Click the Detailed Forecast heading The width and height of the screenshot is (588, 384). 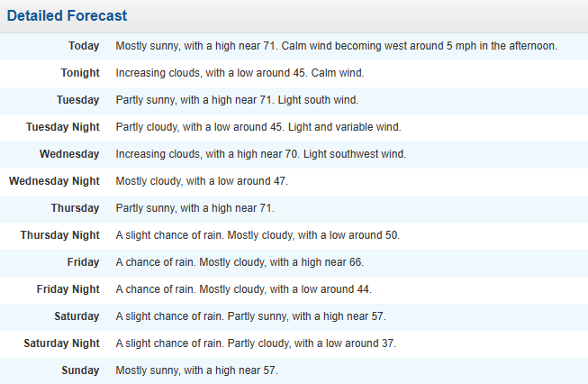coord(68,16)
